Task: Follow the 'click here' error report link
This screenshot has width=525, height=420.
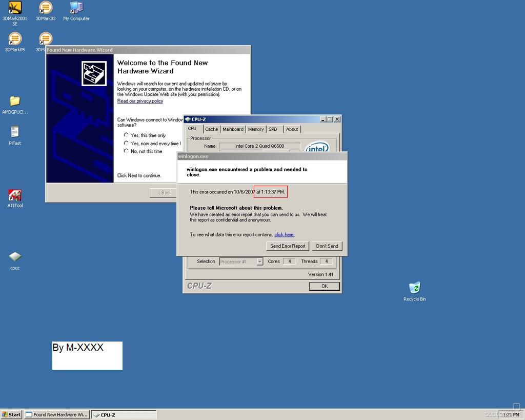Action: point(284,235)
